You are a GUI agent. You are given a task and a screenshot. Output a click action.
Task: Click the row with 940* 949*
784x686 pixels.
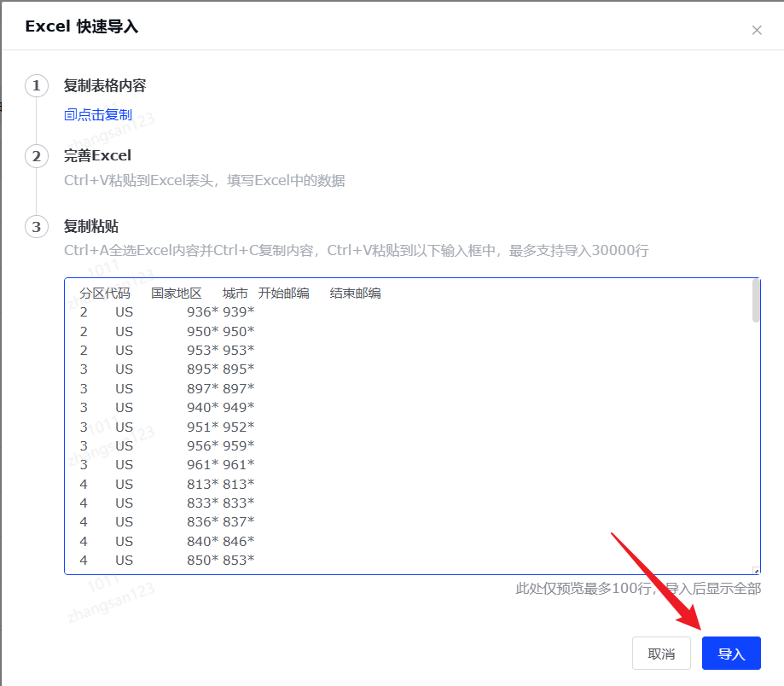point(167,408)
